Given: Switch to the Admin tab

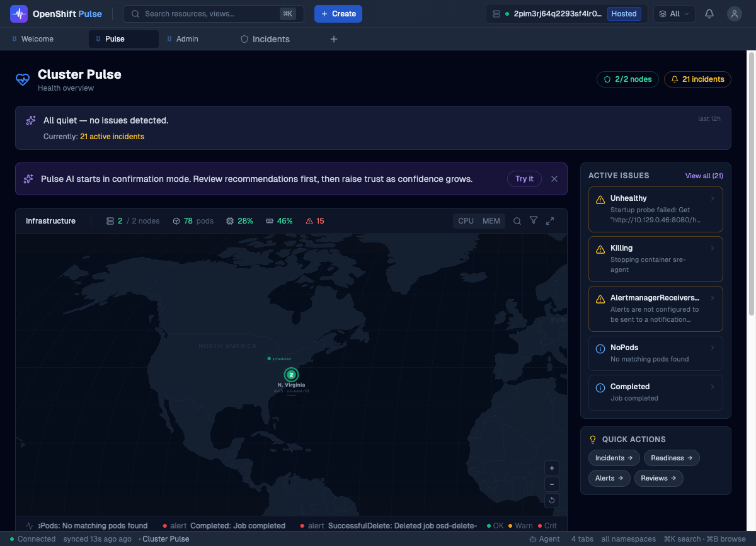Looking at the screenshot, I should (186, 39).
